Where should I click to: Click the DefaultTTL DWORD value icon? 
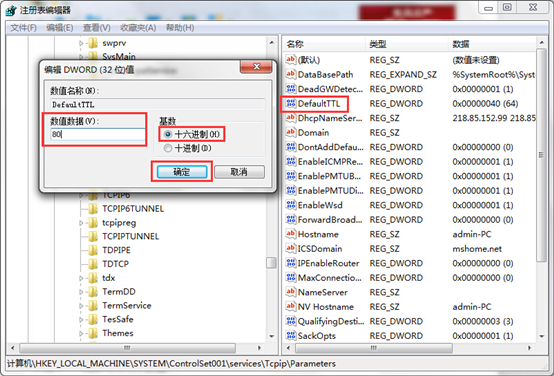click(x=290, y=104)
